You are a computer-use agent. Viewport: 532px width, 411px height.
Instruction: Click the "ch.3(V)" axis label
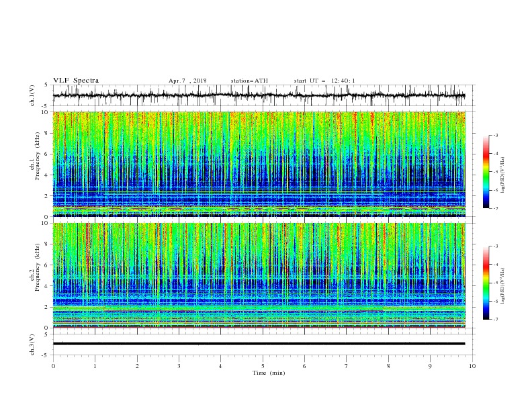click(32, 345)
